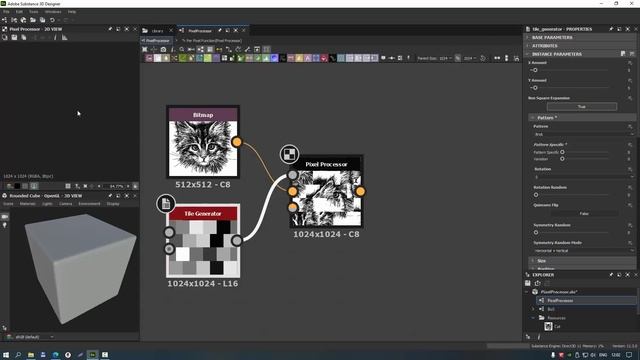Select the Pixel Processor node
This screenshot has width=640, height=360.
[x=326, y=191]
